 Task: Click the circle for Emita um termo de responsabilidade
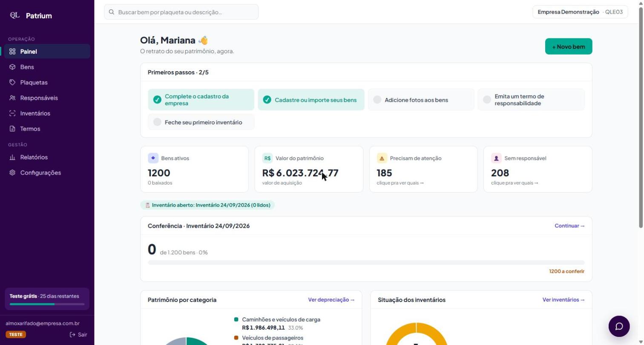pos(487,100)
